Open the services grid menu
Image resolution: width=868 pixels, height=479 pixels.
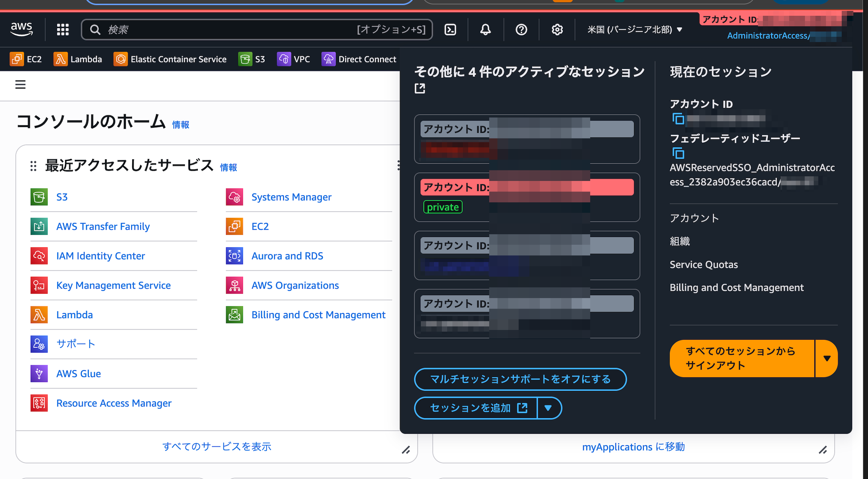click(x=63, y=29)
